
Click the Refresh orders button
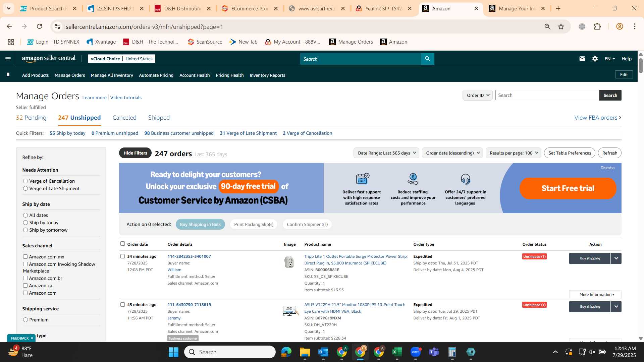tap(609, 153)
